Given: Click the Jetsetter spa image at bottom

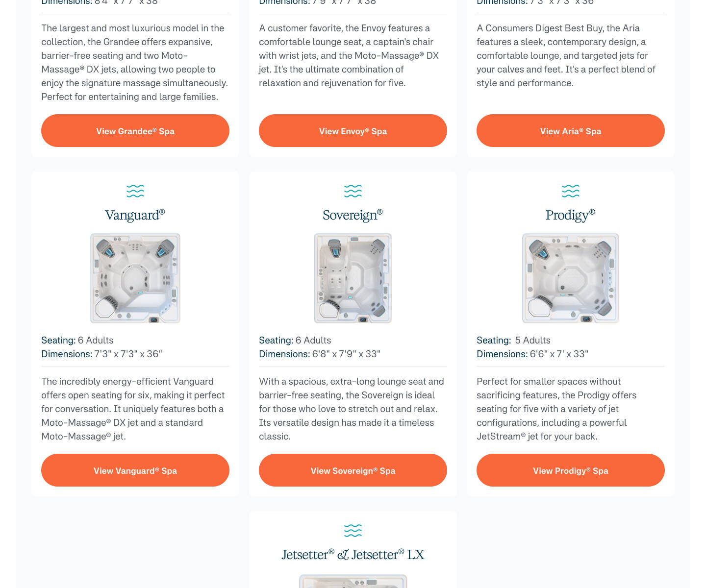Looking at the screenshot, I should 353,581.
